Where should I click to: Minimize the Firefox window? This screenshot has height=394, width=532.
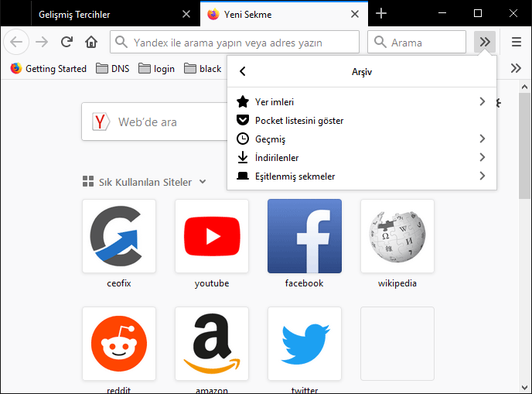[x=442, y=14]
